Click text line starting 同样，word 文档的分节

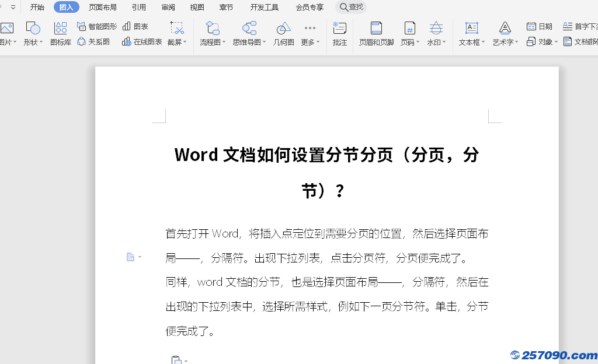[327, 282]
